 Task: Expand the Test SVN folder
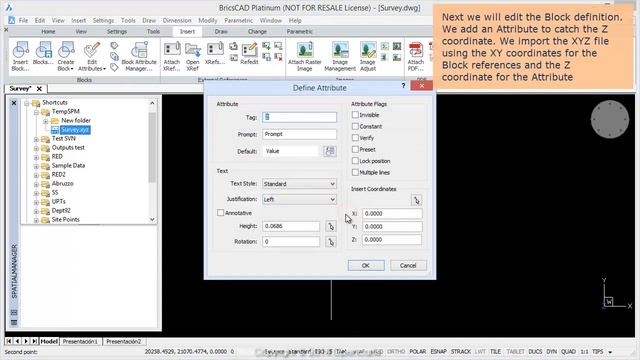36,139
